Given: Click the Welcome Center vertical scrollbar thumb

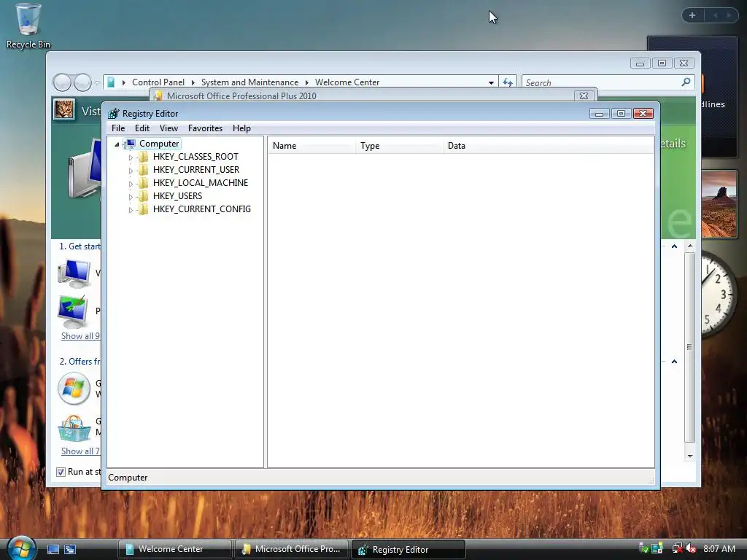Looking at the screenshot, I should [x=689, y=347].
